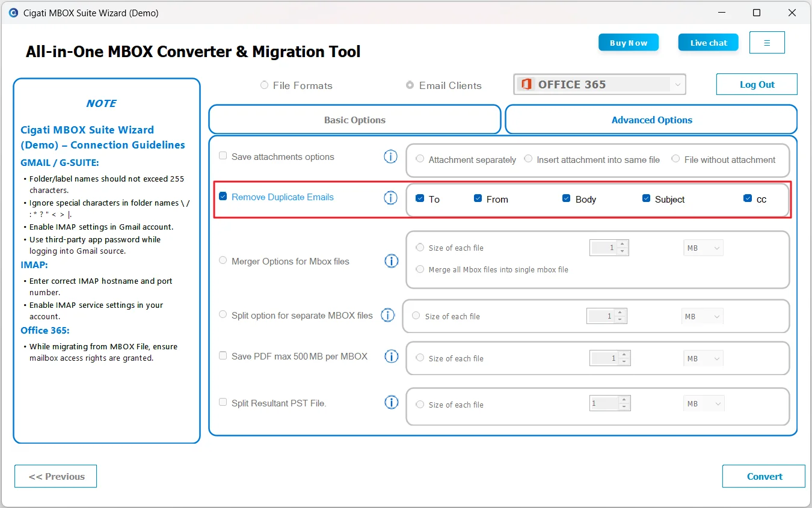Switch to the Advanced Options tab

pos(651,120)
